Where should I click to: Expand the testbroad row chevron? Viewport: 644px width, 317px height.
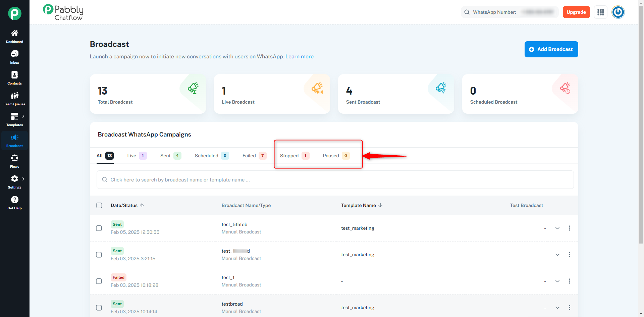coord(557,308)
